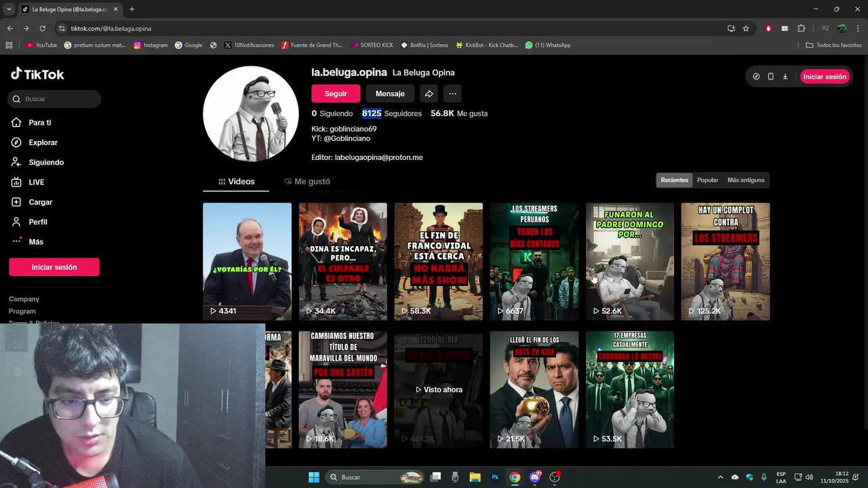Click the TikTok logo
Viewport: 868px width, 488px height.
click(x=37, y=75)
